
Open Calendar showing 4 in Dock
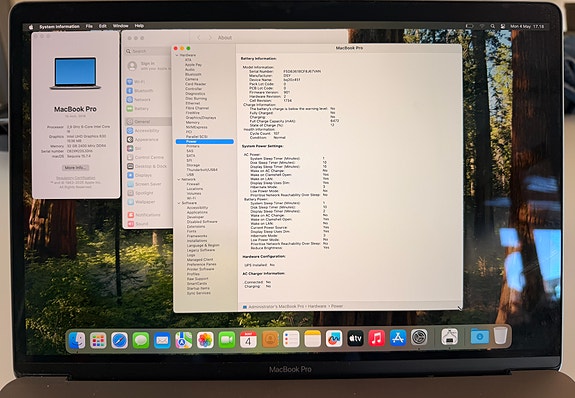pos(248,340)
